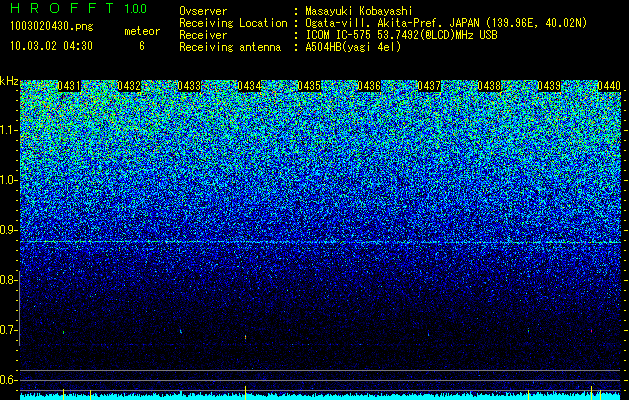The image size is (629, 400).
Task: Click the 0.7 frequency axis label
Action: [x=8, y=330]
